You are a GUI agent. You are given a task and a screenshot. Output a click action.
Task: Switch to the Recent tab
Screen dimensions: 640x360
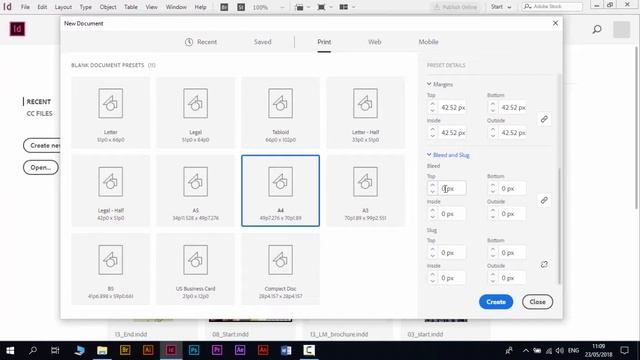pos(201,42)
